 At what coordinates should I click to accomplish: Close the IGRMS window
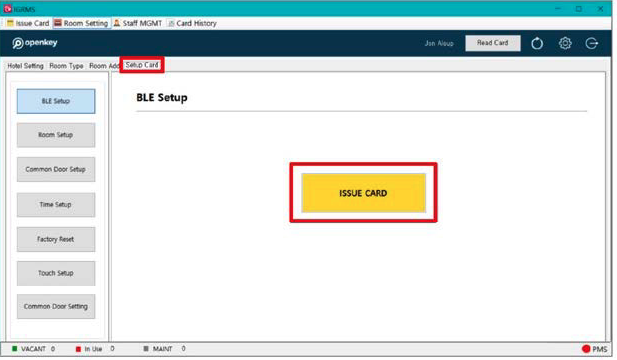click(600, 9)
